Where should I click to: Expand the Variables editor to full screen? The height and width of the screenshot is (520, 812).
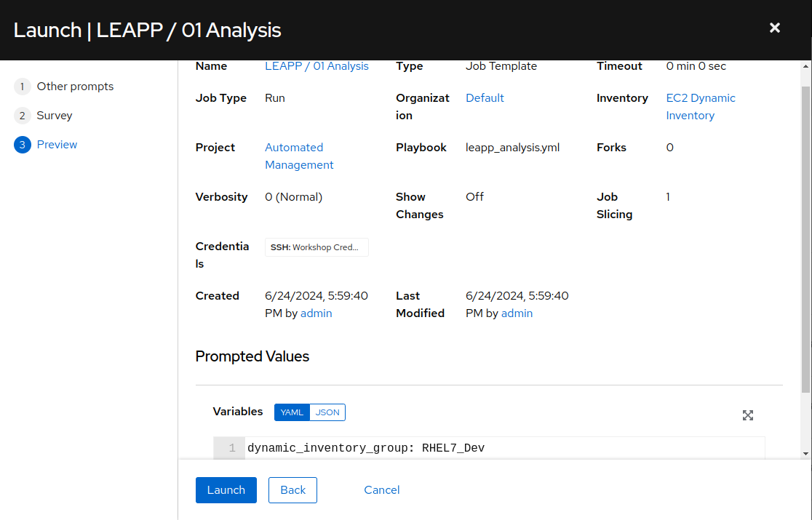point(747,415)
